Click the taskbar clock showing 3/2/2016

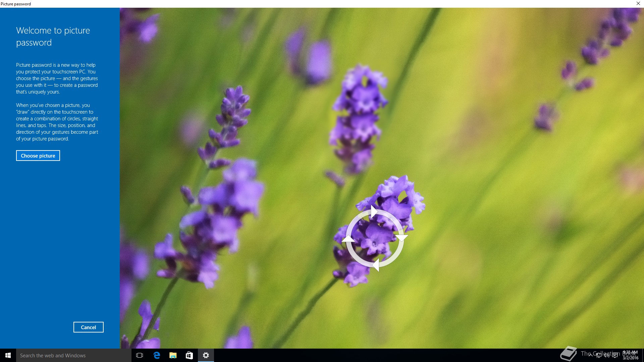630,355
